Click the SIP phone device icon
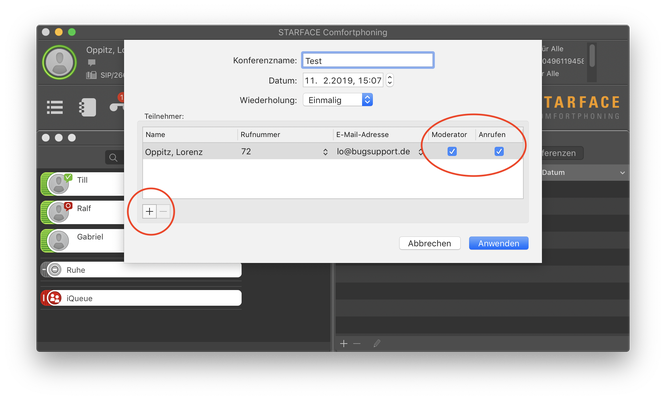666x400 pixels. [91, 75]
